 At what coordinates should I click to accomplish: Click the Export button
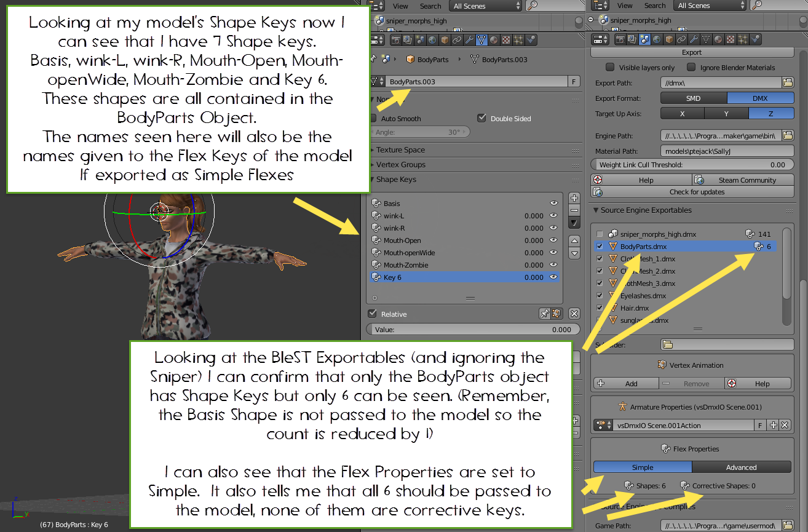pos(692,52)
